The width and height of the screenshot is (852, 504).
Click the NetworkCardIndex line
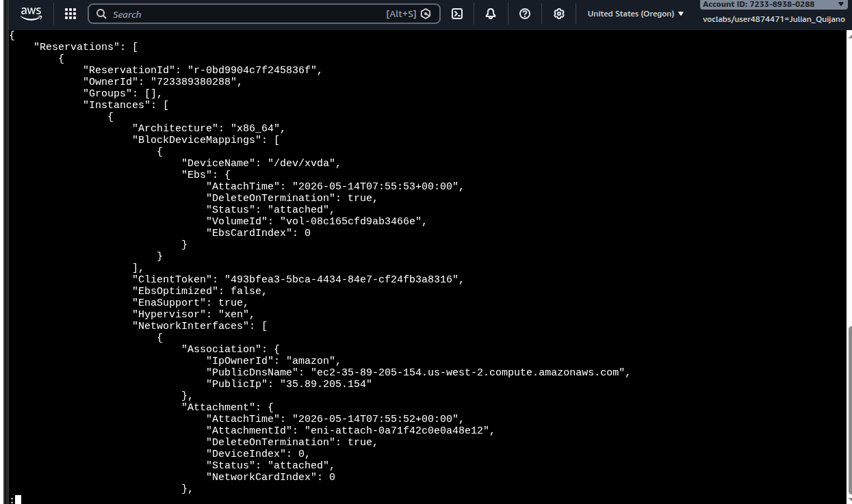270,477
